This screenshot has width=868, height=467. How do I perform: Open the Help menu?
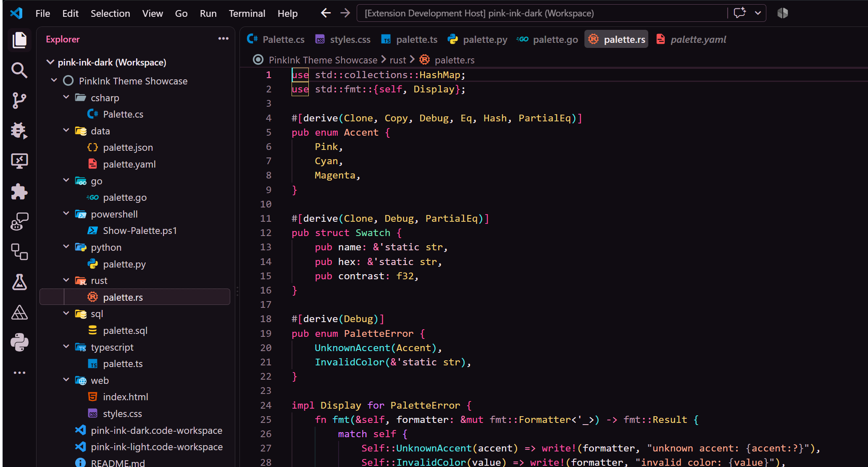(287, 13)
